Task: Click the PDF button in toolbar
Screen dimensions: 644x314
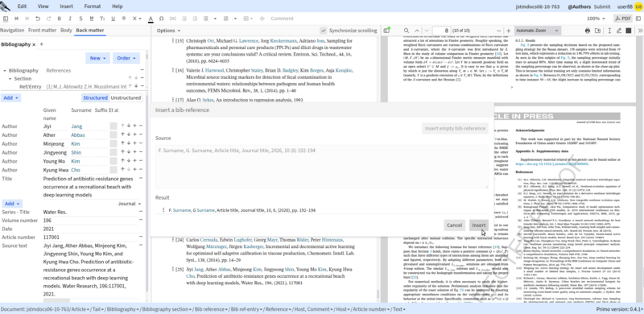Action: pos(623,19)
